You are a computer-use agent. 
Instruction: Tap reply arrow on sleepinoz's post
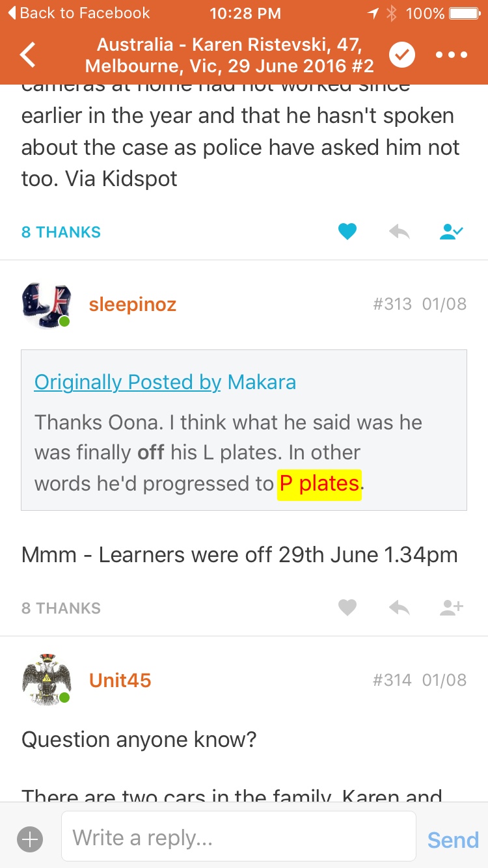click(x=399, y=608)
